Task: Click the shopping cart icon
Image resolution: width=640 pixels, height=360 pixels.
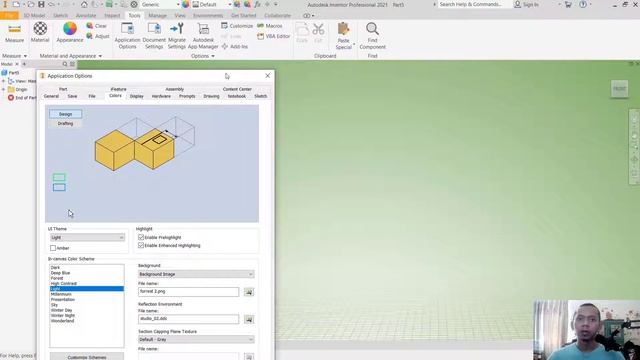Action: click(x=568, y=4)
